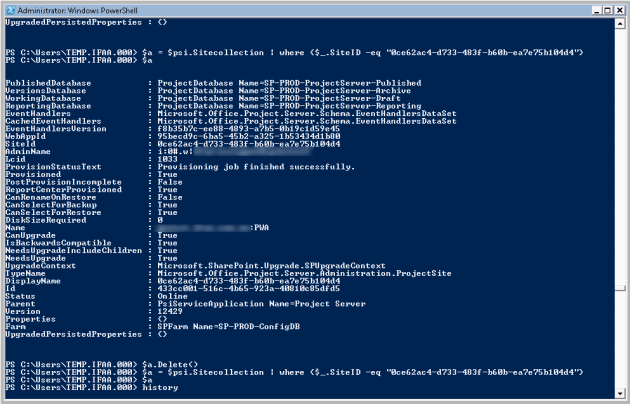Click the 'Version : 12429' line
The image size is (630, 404).
[x=80, y=311]
